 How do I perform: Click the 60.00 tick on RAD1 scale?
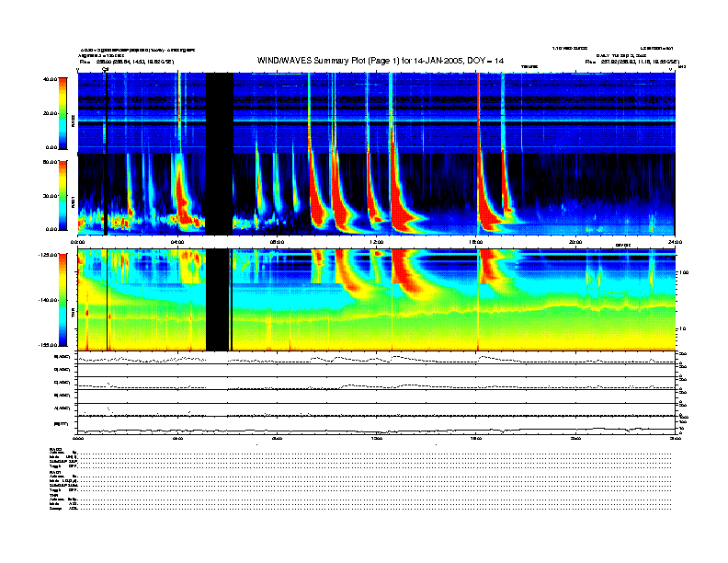(50, 162)
